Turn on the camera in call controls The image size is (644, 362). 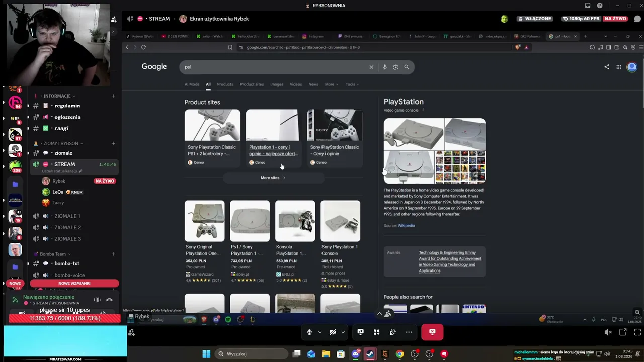pos(333,332)
